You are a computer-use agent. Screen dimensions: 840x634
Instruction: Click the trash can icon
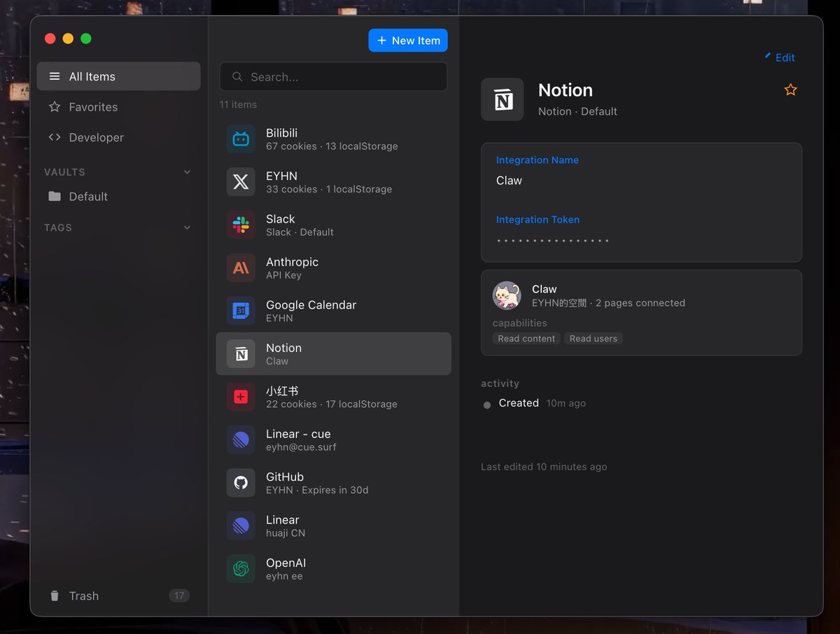coord(55,596)
